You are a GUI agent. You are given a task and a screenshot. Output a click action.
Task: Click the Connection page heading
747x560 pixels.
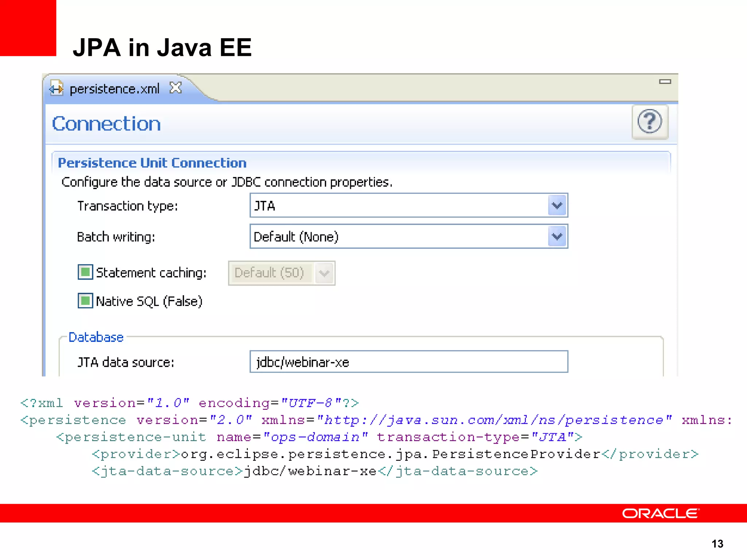(106, 124)
